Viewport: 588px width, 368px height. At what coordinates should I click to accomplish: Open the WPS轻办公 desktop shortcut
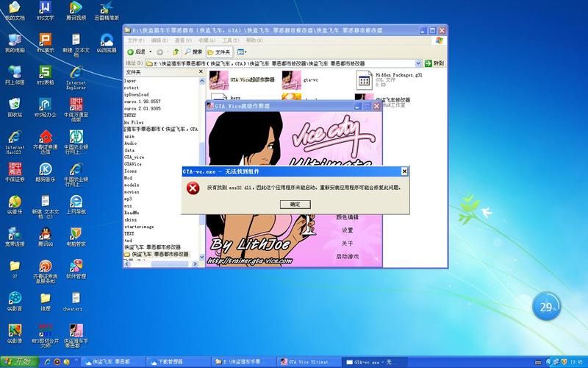pos(46,107)
